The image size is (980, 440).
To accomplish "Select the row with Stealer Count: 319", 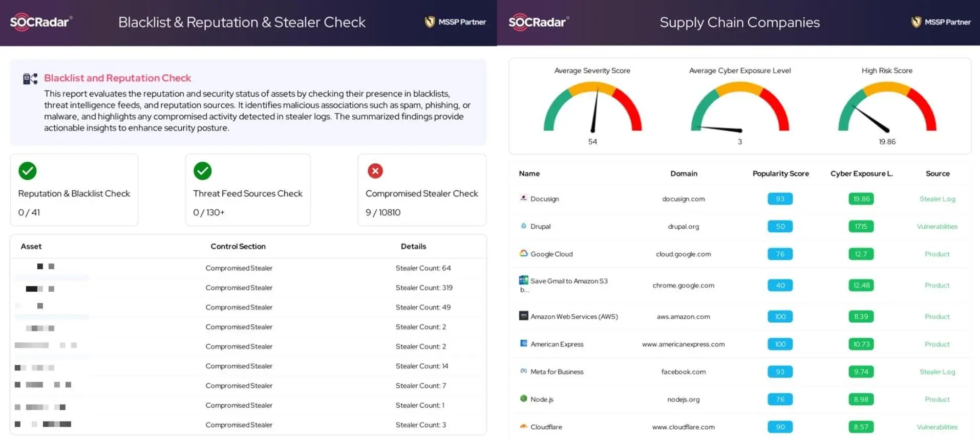I will 248,288.
